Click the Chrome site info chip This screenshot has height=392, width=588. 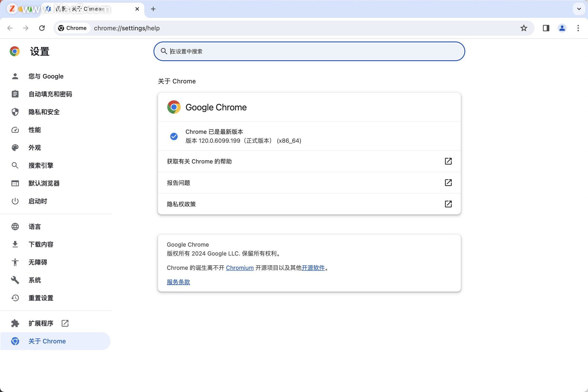[73, 28]
